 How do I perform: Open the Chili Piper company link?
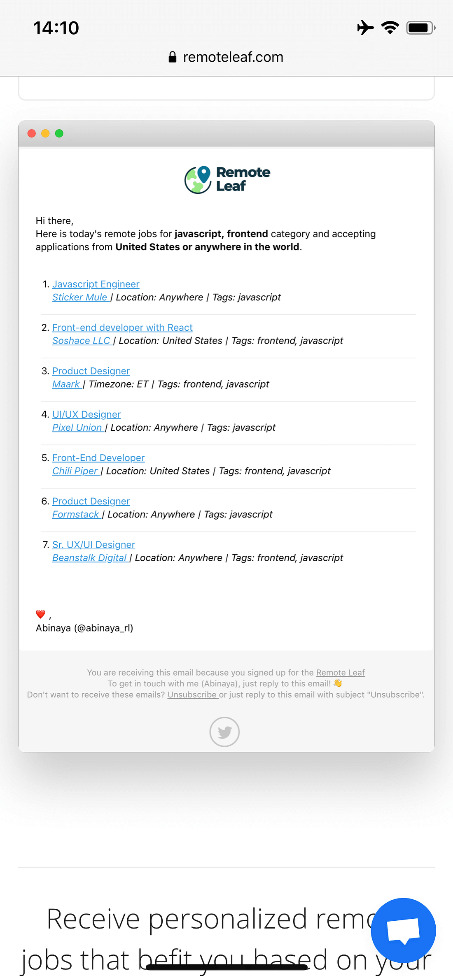tap(76, 471)
